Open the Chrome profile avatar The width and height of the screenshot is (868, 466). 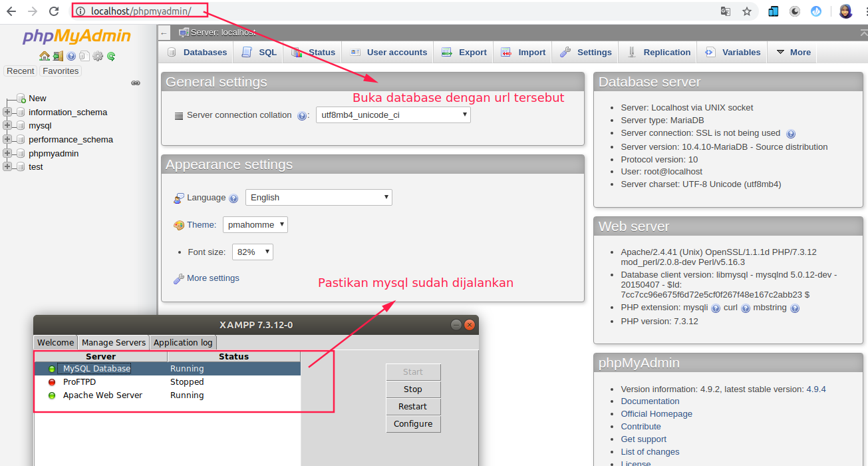tap(845, 11)
